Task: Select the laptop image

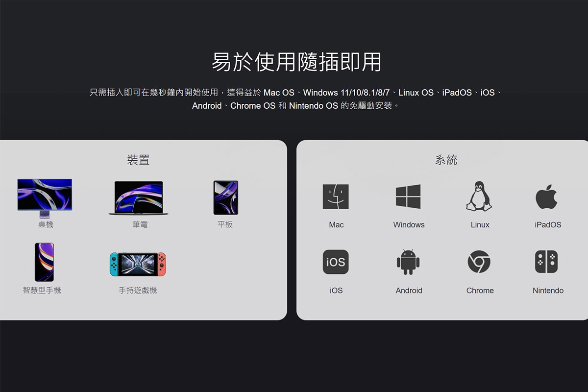Action: click(x=138, y=198)
